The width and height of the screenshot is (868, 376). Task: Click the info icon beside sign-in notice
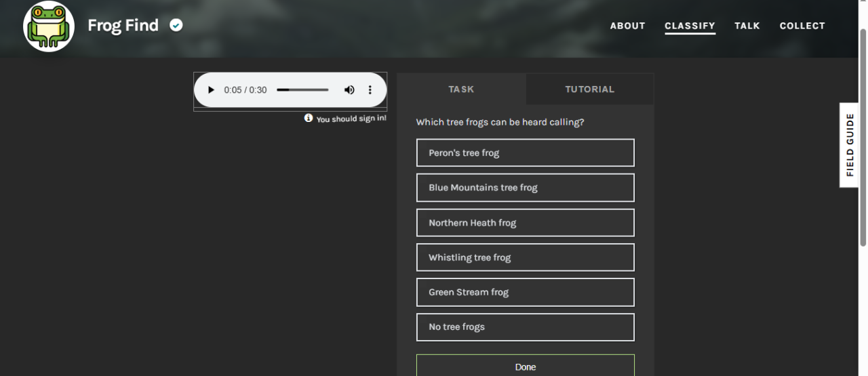coord(309,118)
